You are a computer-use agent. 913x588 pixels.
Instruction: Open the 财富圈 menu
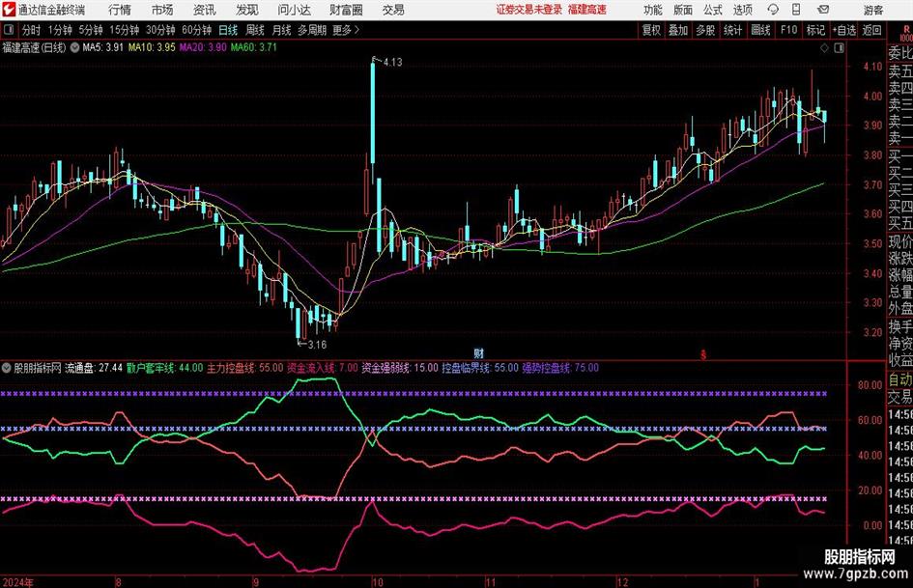pyautogui.click(x=346, y=10)
